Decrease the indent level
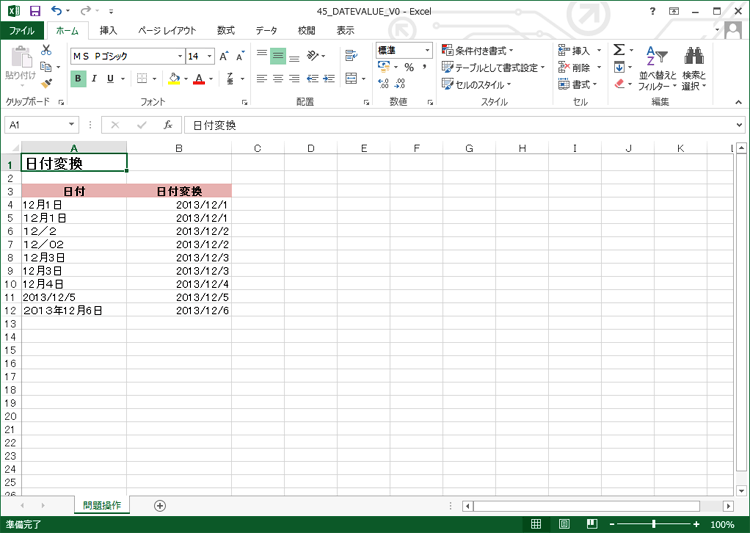Screen dimensions: 750x533 pos(312,78)
